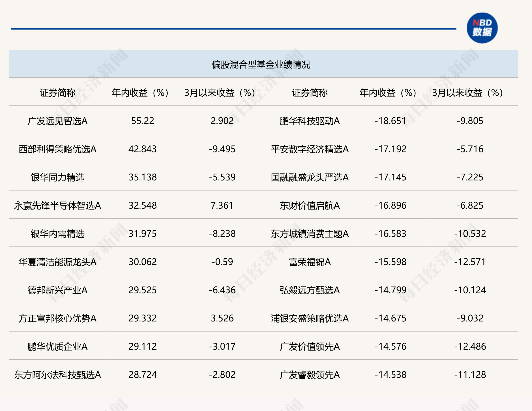Click the left 证券简称 column header
532x411 pixels.
point(58,93)
